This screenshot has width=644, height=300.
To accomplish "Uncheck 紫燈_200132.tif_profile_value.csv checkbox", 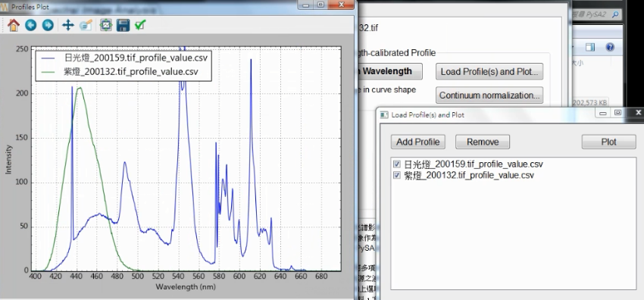I will click(x=397, y=175).
